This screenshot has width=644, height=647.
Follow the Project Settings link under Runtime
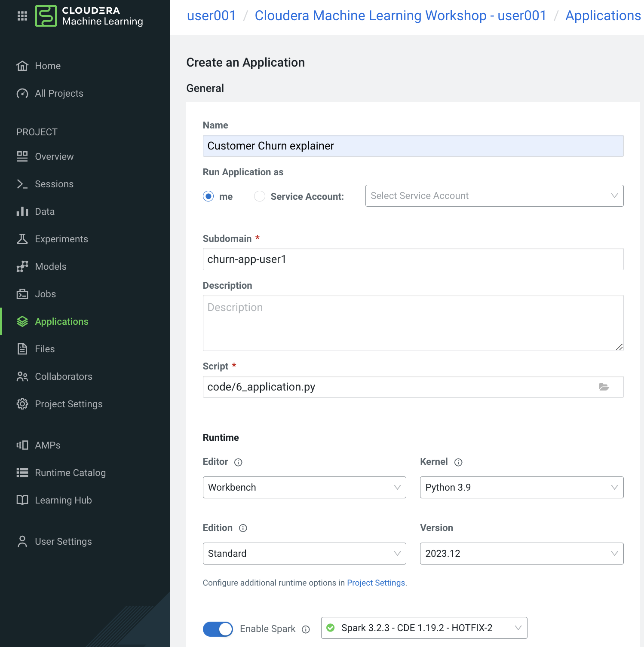[x=376, y=583]
